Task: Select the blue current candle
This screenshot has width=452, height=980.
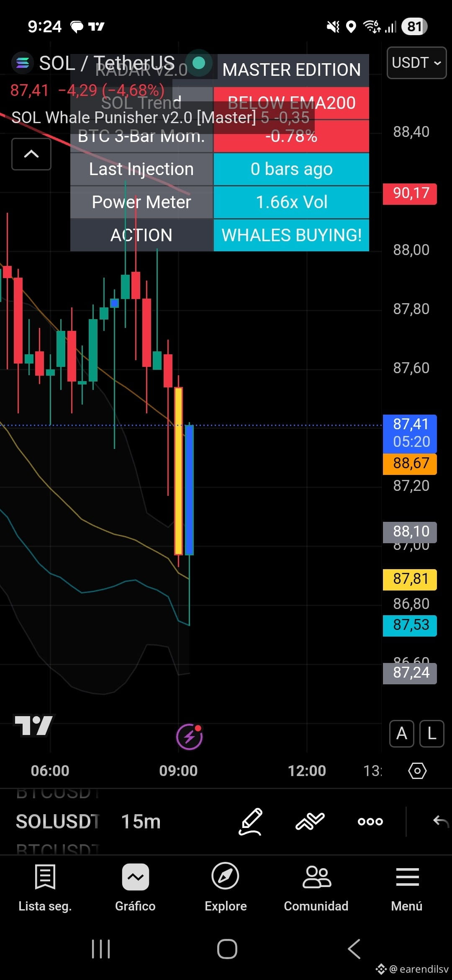Action: (189, 490)
